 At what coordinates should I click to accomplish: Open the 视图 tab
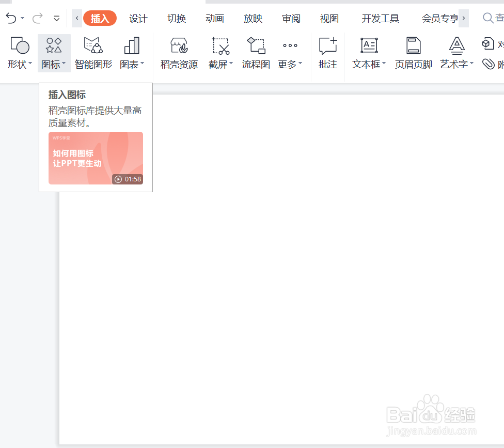329,18
